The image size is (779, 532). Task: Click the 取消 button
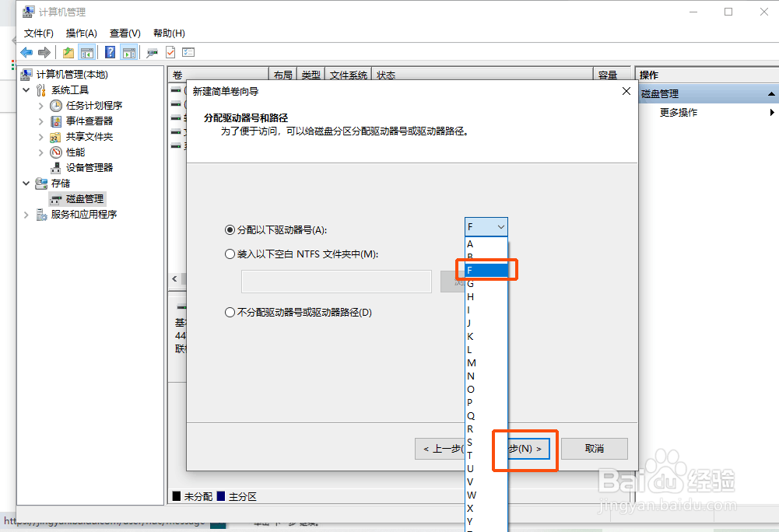click(x=595, y=449)
